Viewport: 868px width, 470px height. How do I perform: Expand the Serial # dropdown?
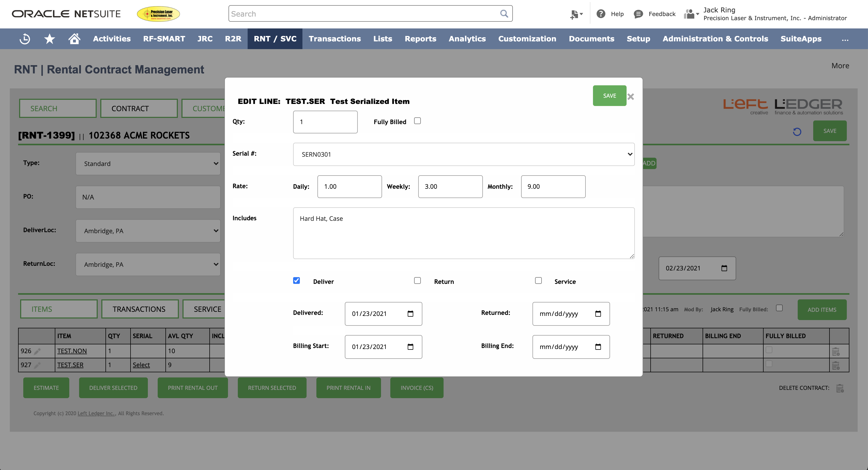[x=463, y=154]
